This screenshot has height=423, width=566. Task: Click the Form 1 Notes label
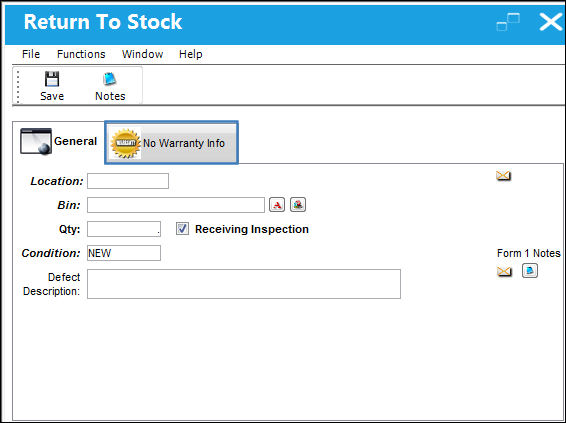(528, 253)
